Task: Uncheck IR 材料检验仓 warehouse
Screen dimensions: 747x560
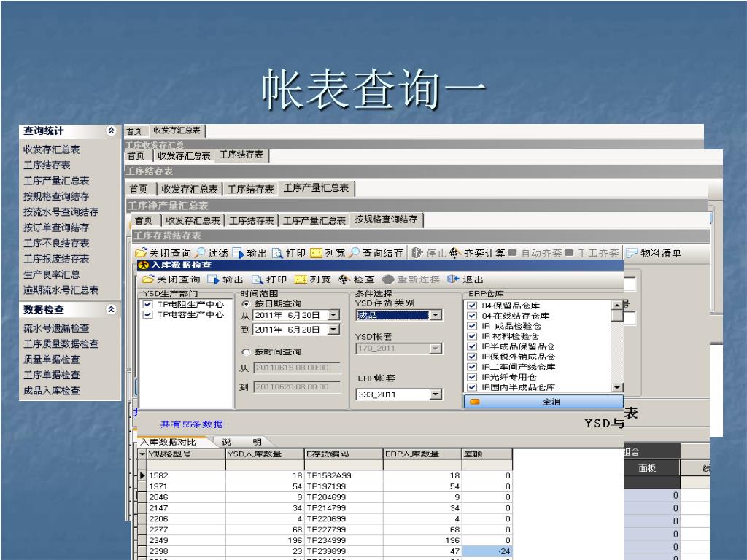Action: [472, 336]
